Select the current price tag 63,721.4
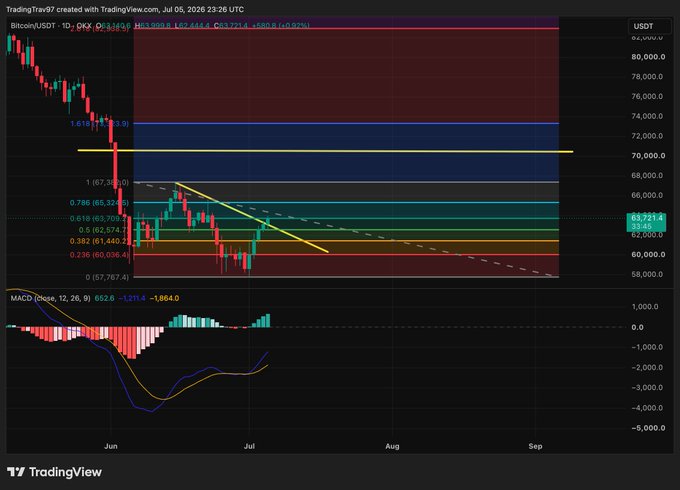The image size is (680, 490). [x=647, y=222]
